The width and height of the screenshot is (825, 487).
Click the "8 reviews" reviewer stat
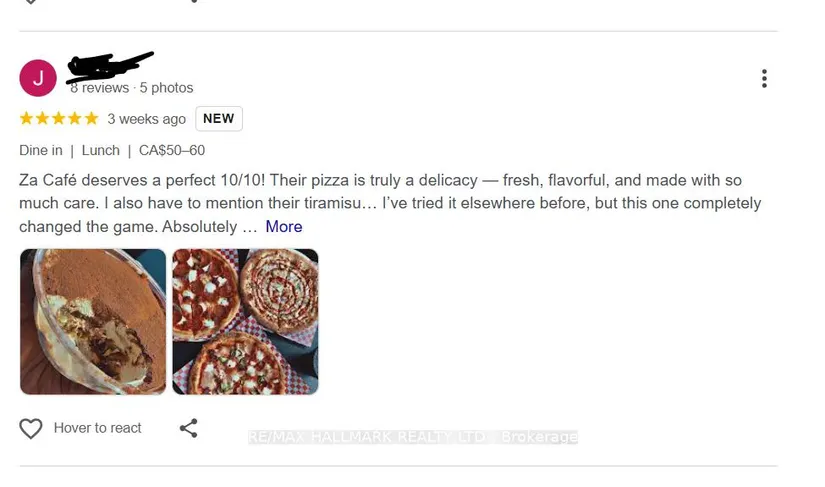[x=100, y=88]
